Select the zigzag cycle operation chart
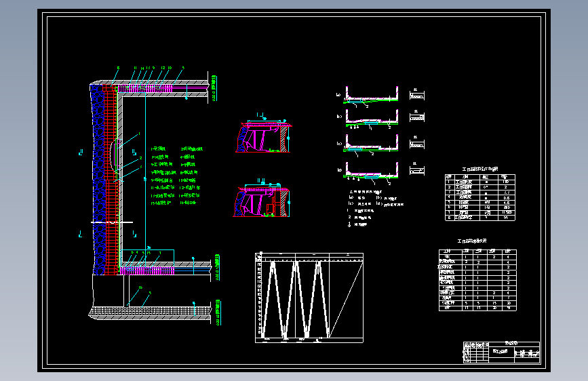 click(309, 298)
